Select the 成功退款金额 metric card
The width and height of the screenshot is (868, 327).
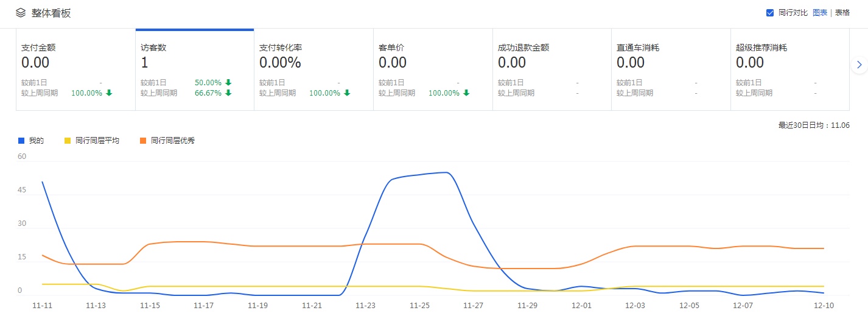[551, 69]
